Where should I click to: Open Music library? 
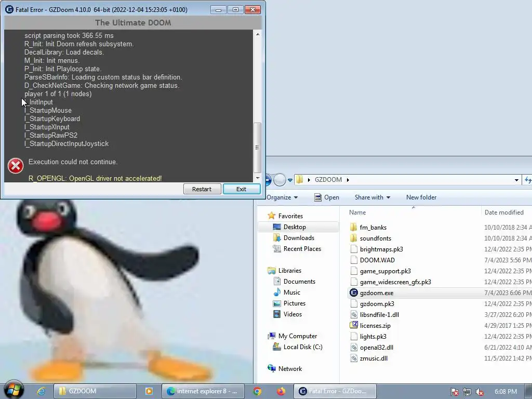tap(292, 292)
